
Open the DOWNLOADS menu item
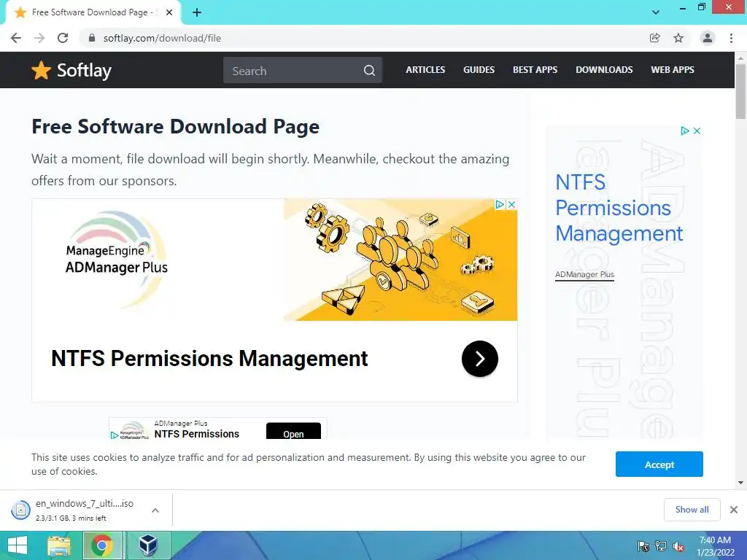604,69
